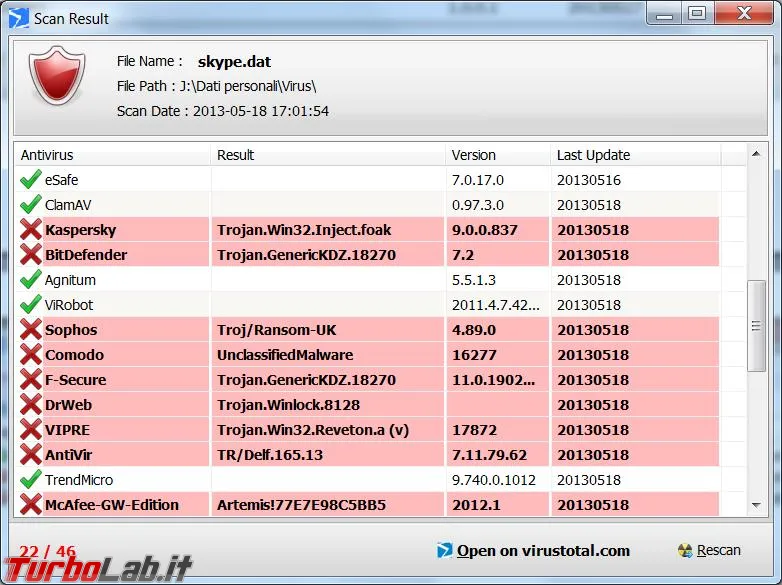The image size is (782, 585).
Task: Select the Agnitum row name
Action: click(x=70, y=280)
